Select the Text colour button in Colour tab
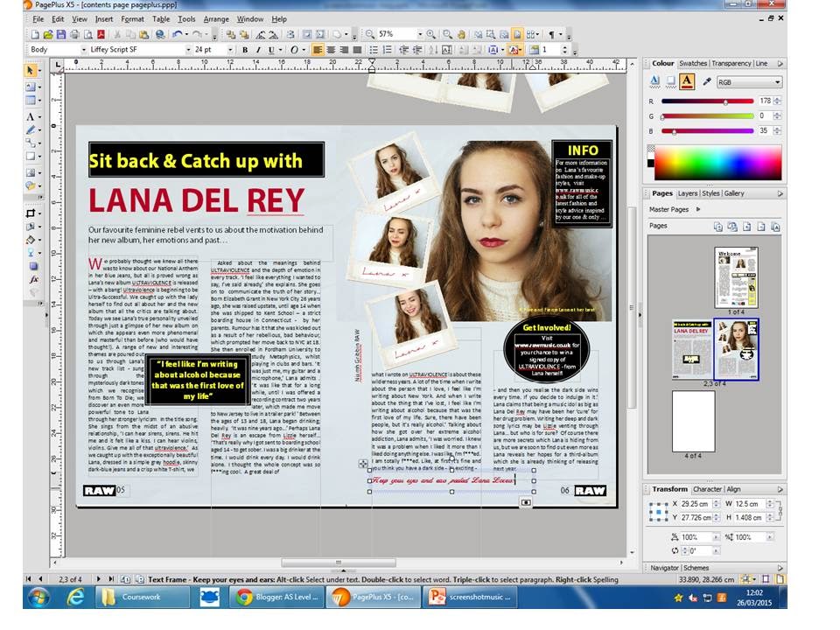Screen dimensions: 840x630 [x=687, y=80]
